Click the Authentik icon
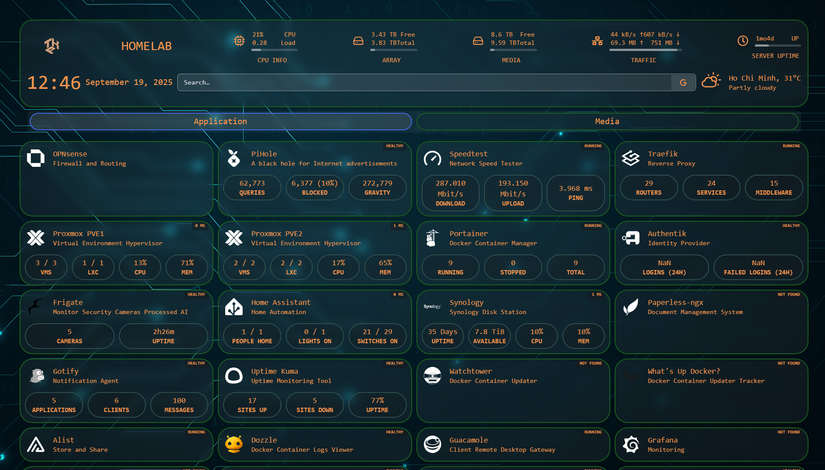This screenshot has height=470, width=825. [x=630, y=238]
